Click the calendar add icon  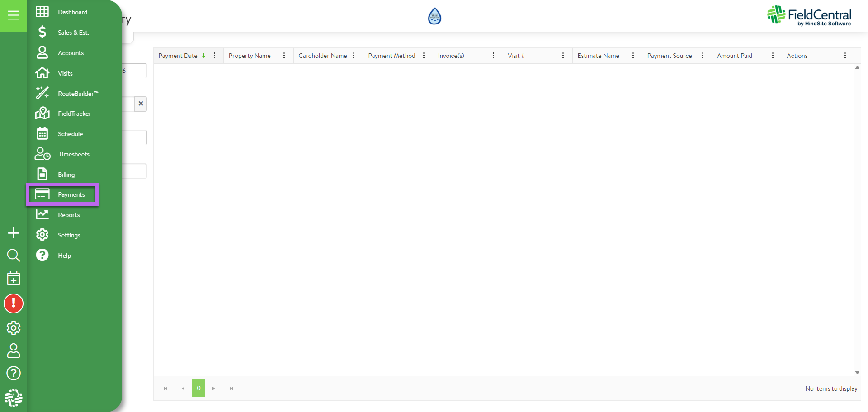pyautogui.click(x=14, y=279)
